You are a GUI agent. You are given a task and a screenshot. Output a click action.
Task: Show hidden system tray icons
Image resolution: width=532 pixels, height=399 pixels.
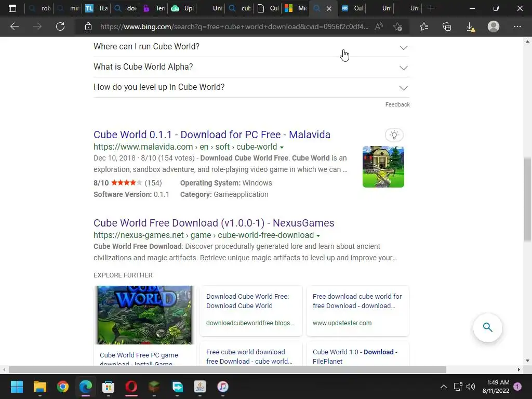(444, 387)
